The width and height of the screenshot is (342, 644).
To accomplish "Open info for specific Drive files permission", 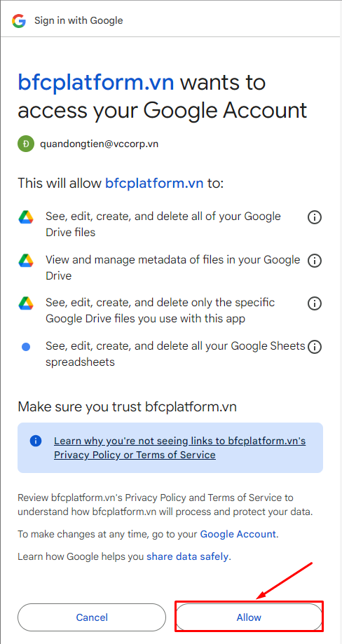I will (x=315, y=303).
